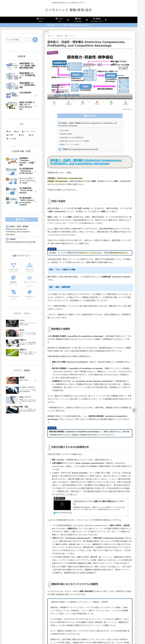This screenshot has height=644, width=145.
Task: Share article on LINE
Action: pos(111,103)
